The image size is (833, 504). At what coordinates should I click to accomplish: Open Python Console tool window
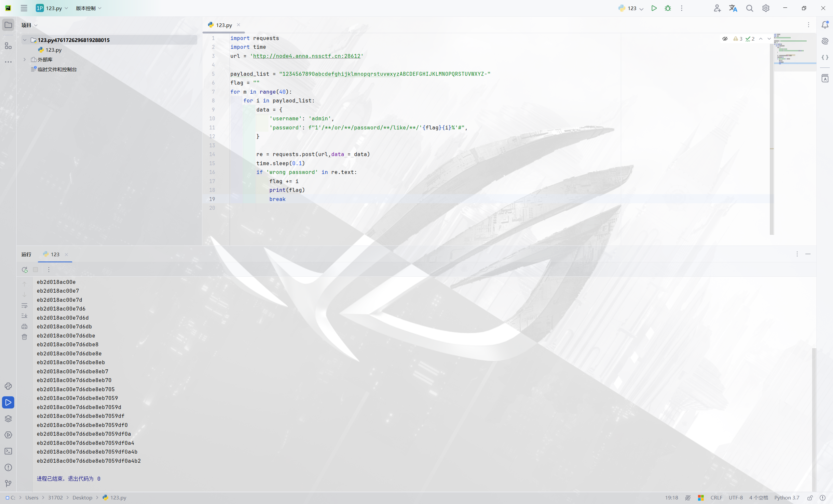click(x=8, y=386)
